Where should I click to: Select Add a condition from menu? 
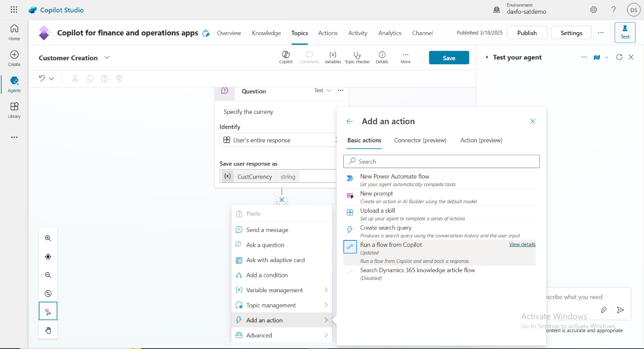coord(267,275)
